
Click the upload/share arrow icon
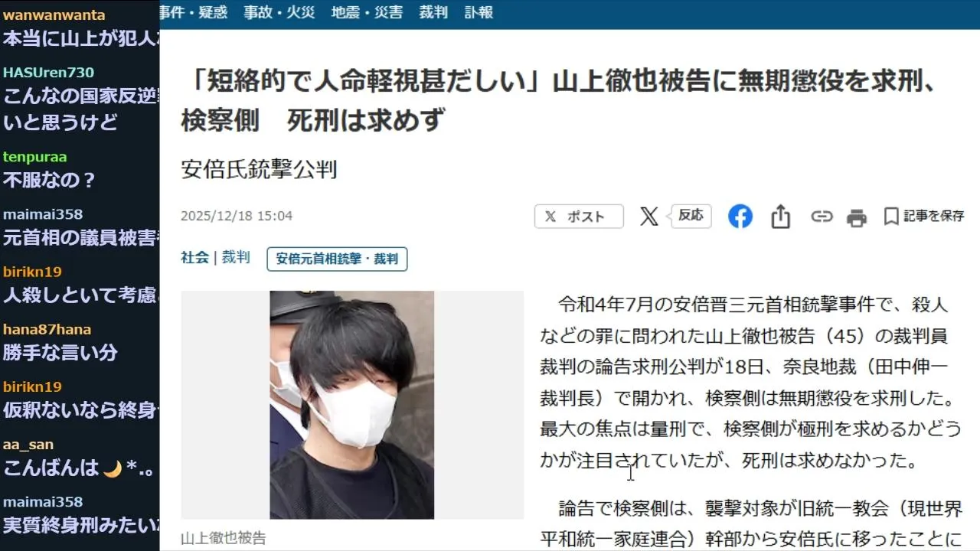(x=780, y=217)
